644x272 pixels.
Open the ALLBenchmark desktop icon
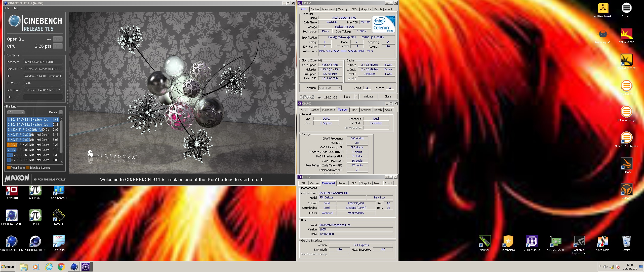tap(603, 10)
